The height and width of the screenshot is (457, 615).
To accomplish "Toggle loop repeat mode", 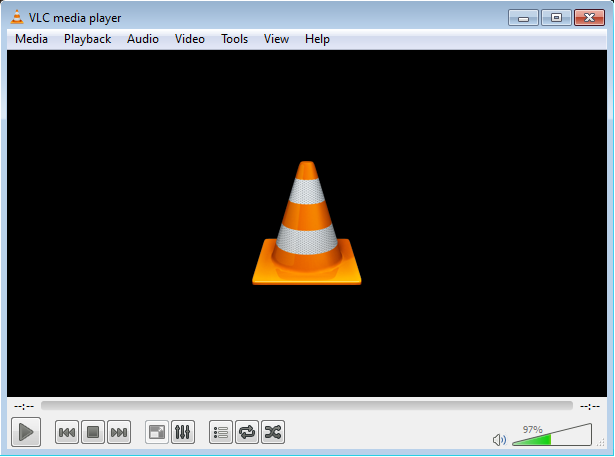I will click(x=247, y=432).
